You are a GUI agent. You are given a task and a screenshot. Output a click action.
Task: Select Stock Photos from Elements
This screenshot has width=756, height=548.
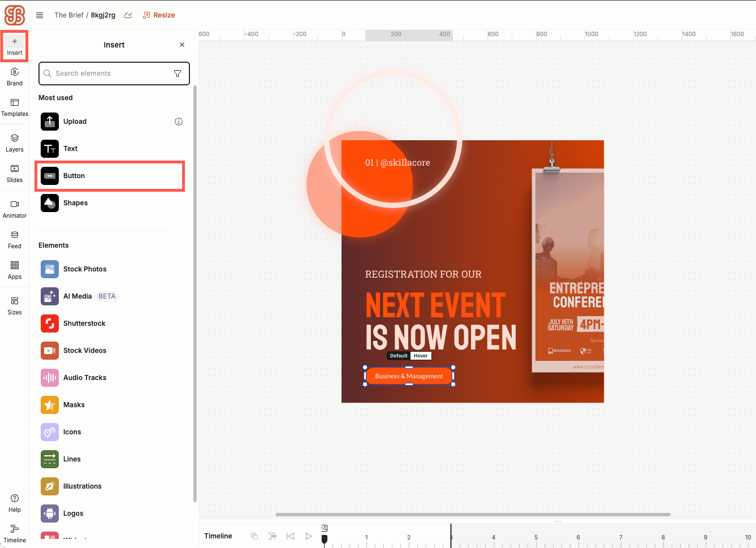85,269
